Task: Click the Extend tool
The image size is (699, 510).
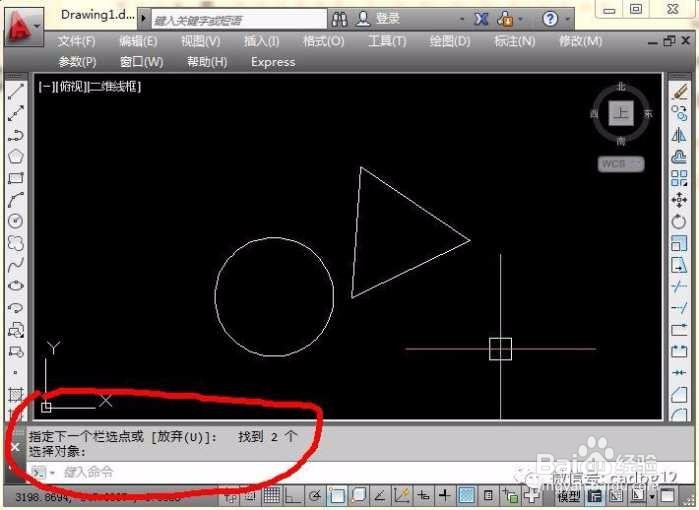Action: tap(679, 308)
